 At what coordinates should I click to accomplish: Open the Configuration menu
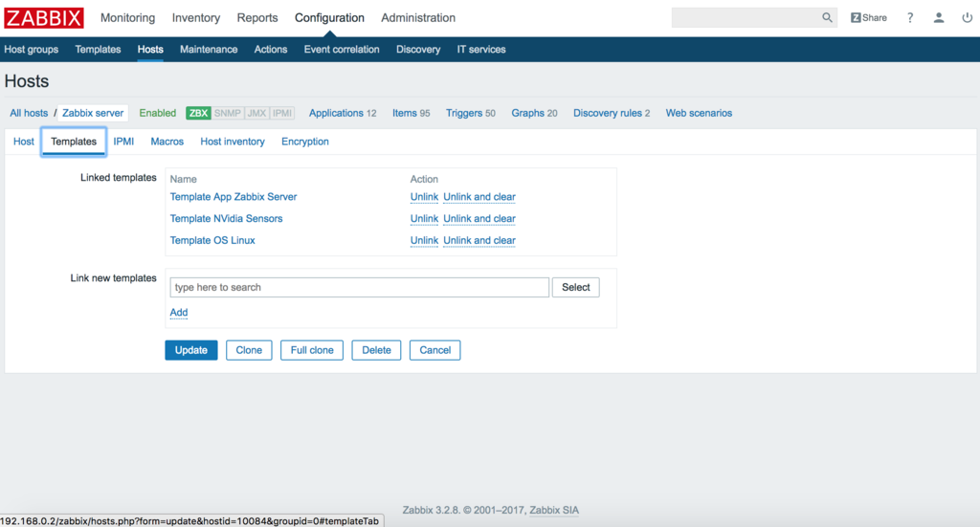tap(329, 17)
